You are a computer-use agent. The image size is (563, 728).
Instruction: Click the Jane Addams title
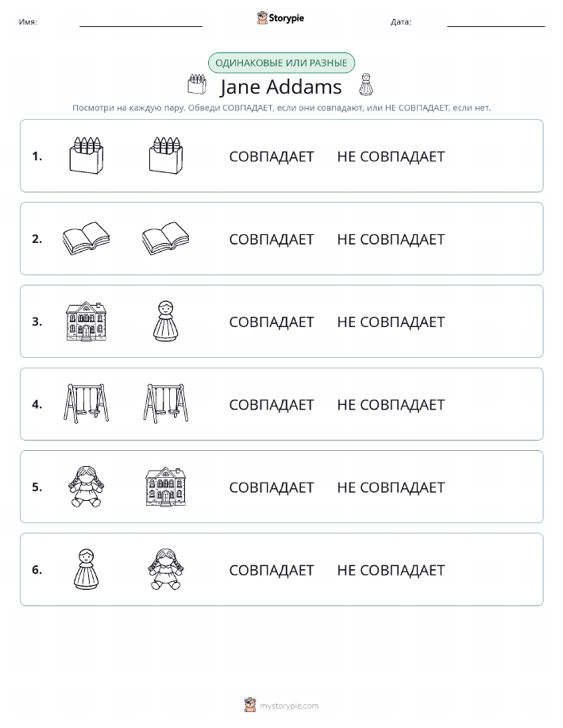coord(281,87)
